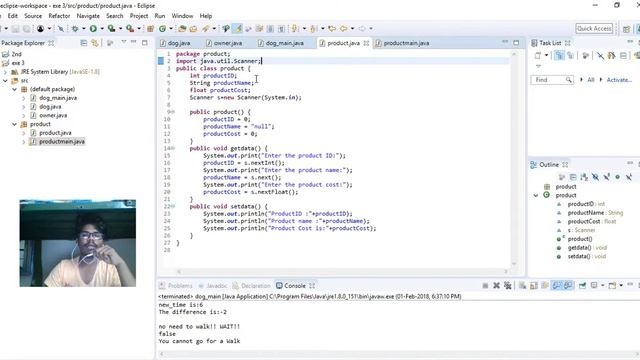The height and width of the screenshot is (360, 640).
Task: Toggle Skip All Breakpoints in toolbar
Action: point(60,29)
